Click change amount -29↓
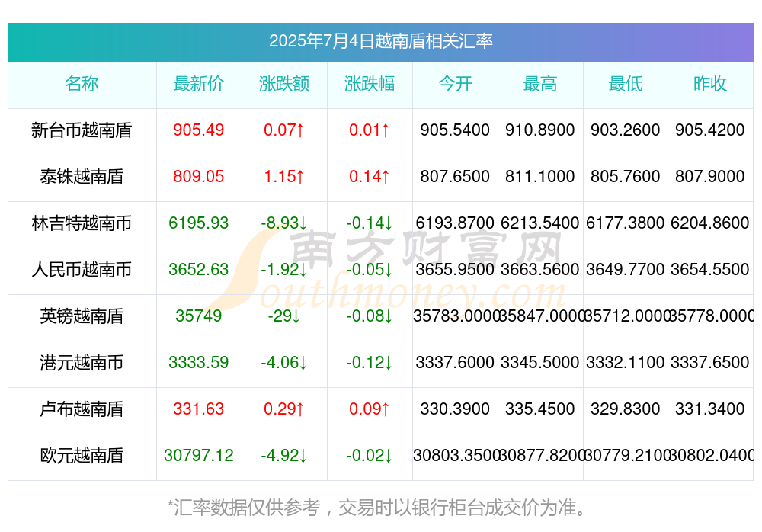This screenshot has height=532, width=762. pyautogui.click(x=283, y=316)
